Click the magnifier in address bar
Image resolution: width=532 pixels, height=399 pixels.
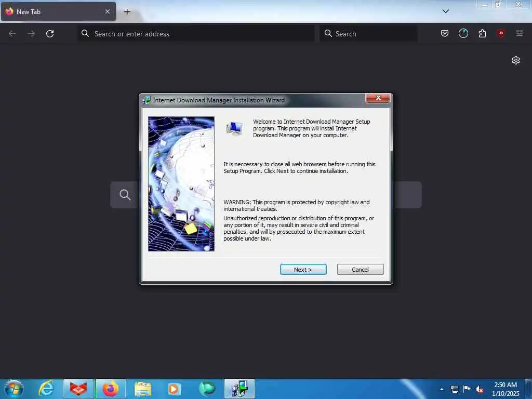(85, 33)
